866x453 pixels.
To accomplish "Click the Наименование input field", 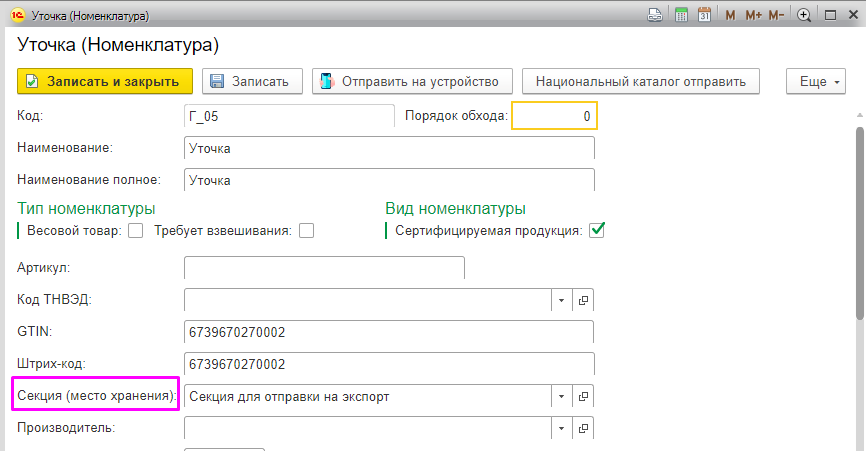I will (389, 148).
